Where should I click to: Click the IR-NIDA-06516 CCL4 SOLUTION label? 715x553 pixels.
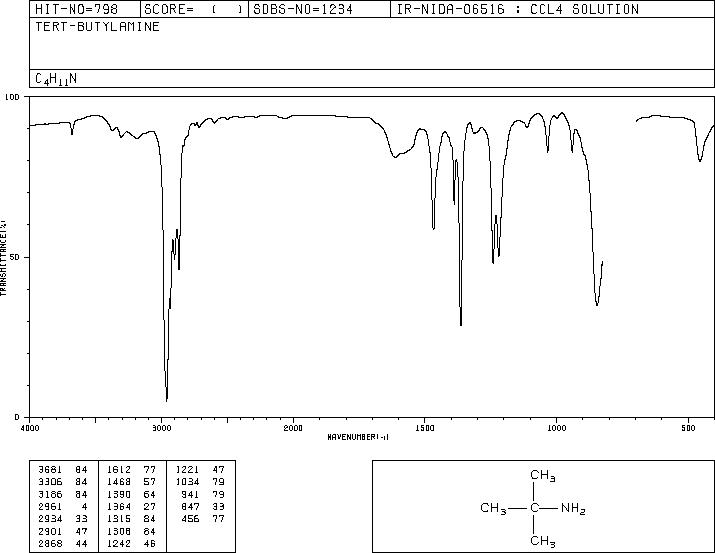pyautogui.click(x=518, y=9)
